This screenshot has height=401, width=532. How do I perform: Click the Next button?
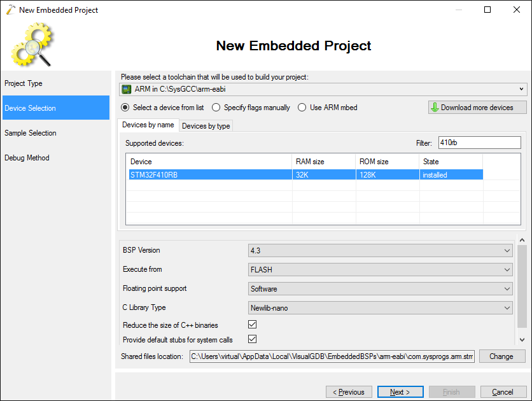pyautogui.click(x=400, y=392)
